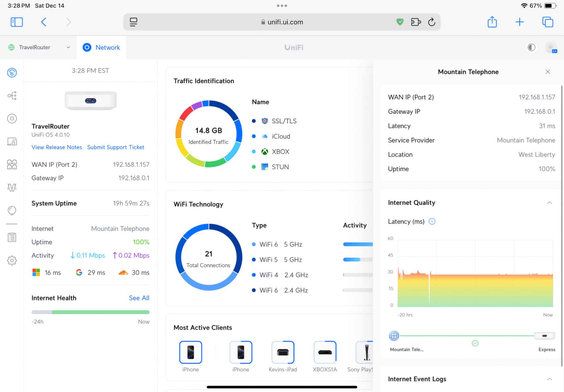This screenshot has width=564, height=392.
Task: Click the Mountain Telephone Internet row
Action: (x=90, y=229)
